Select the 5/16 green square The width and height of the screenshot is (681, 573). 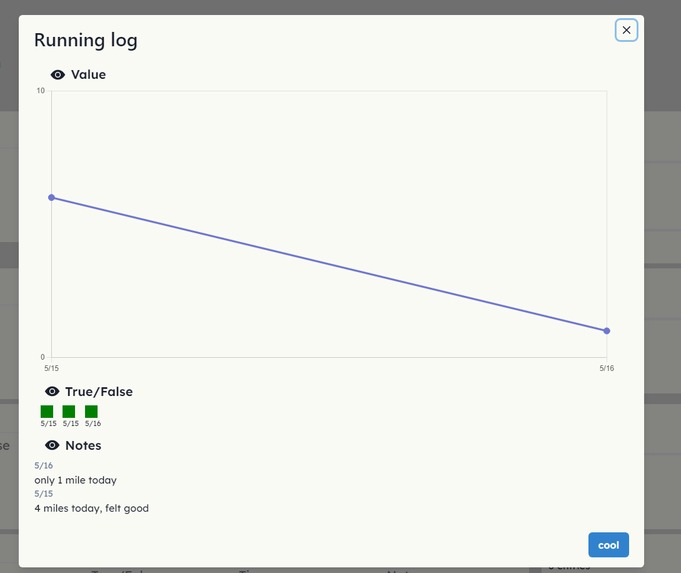tap(91, 411)
